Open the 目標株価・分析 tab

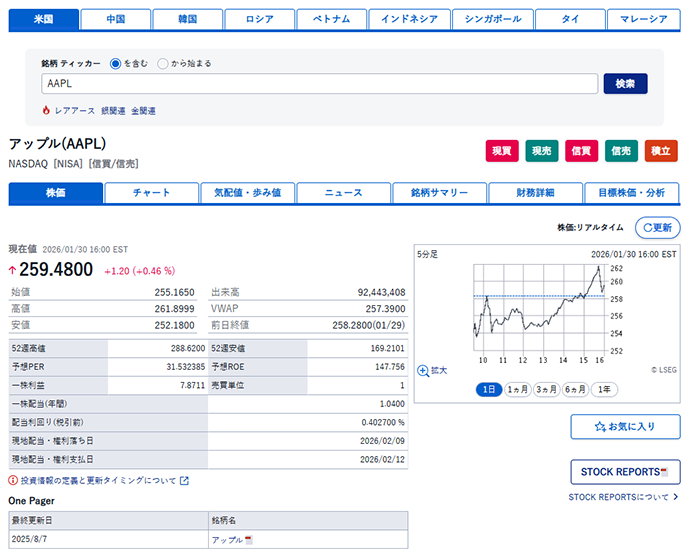pyautogui.click(x=632, y=193)
